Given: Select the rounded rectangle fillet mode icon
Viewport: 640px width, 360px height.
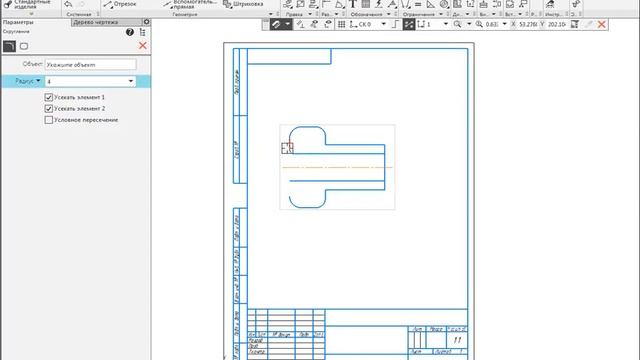Looking at the screenshot, I should [24, 46].
